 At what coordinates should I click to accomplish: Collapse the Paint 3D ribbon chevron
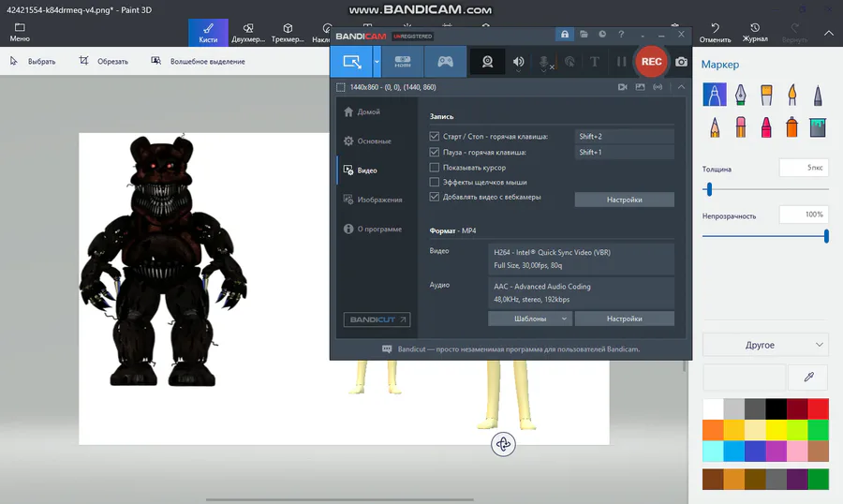pos(829,34)
